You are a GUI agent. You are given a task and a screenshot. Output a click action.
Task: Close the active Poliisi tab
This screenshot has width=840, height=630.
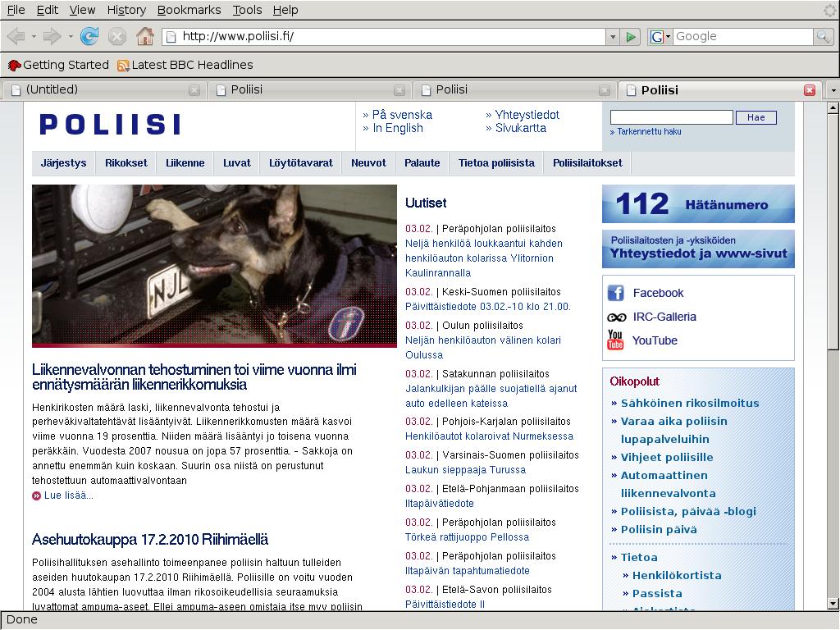tap(810, 90)
